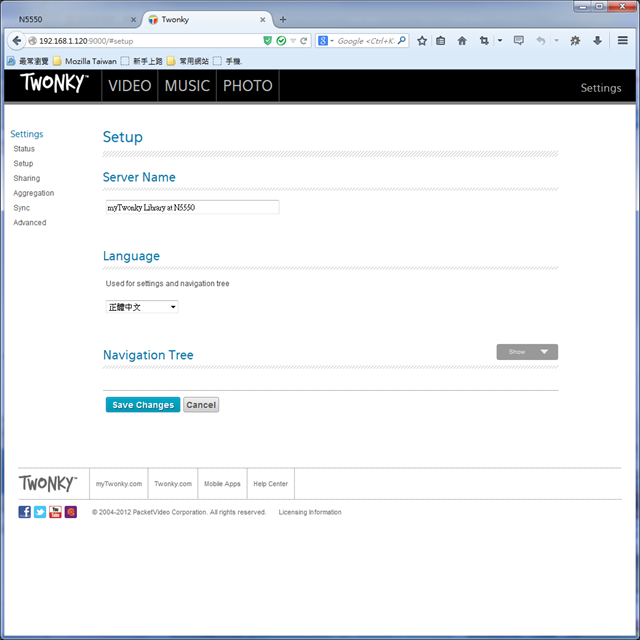Viewport: 640px width, 640px height.
Task: Open Setup in the settings sidebar
Action: pyautogui.click(x=23, y=164)
